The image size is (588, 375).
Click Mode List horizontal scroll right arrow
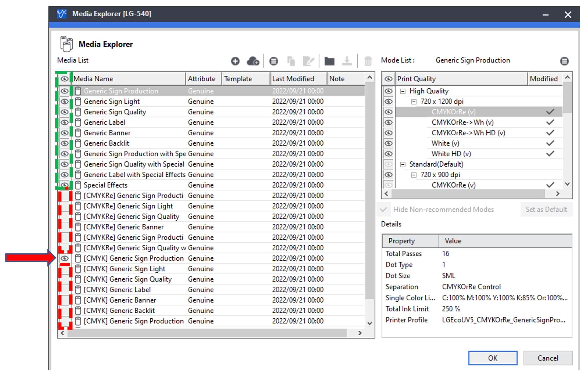[x=558, y=193]
